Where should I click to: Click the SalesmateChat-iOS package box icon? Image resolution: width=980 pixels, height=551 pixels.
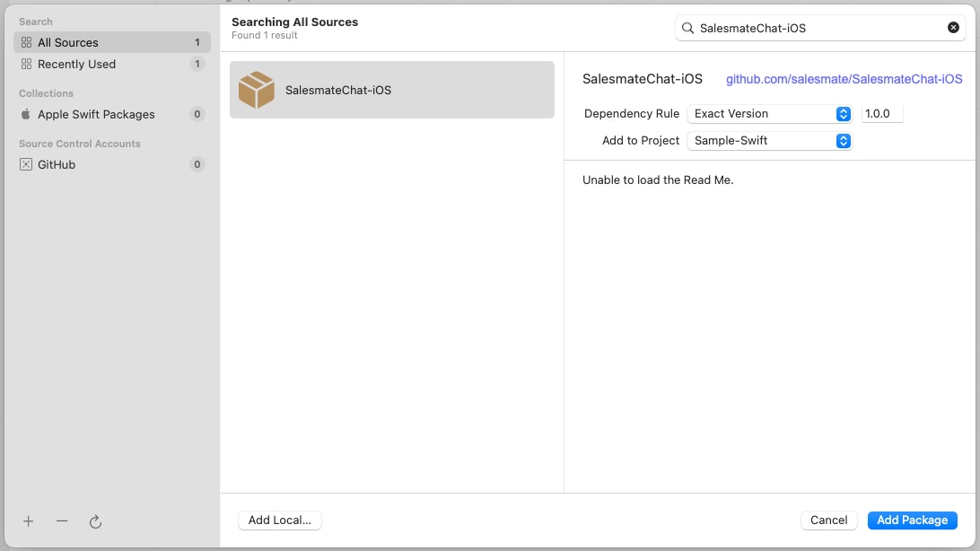click(x=256, y=90)
